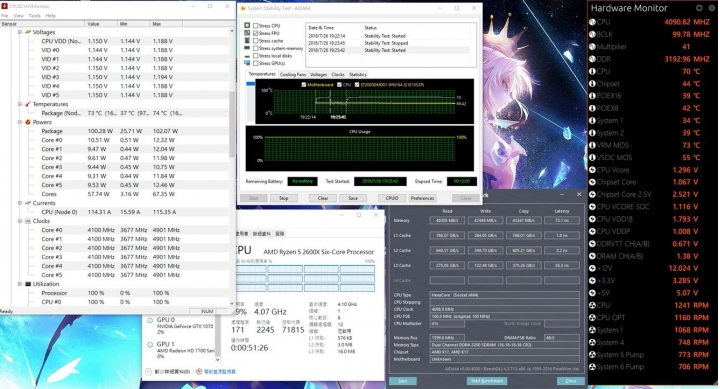Viewport: 720px width, 389px height.
Task: Open the Tools menu in HWMonitor
Action: point(35,16)
